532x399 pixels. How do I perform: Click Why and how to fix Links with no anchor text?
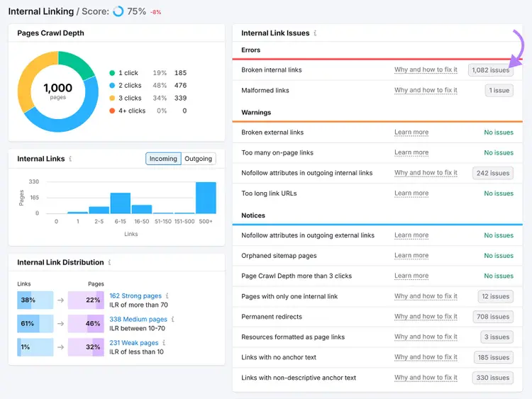[x=426, y=357]
